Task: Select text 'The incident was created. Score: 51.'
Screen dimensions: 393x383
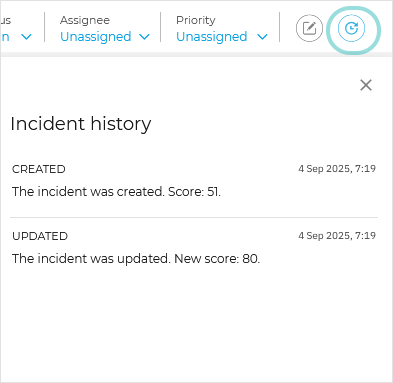Action: point(116,192)
